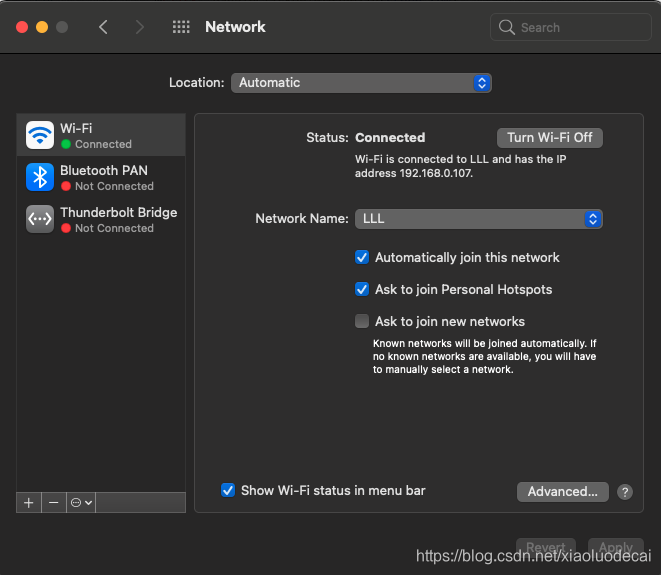The image size is (661, 575).
Task: Select the Wi-Fi service icon
Action: 40,135
